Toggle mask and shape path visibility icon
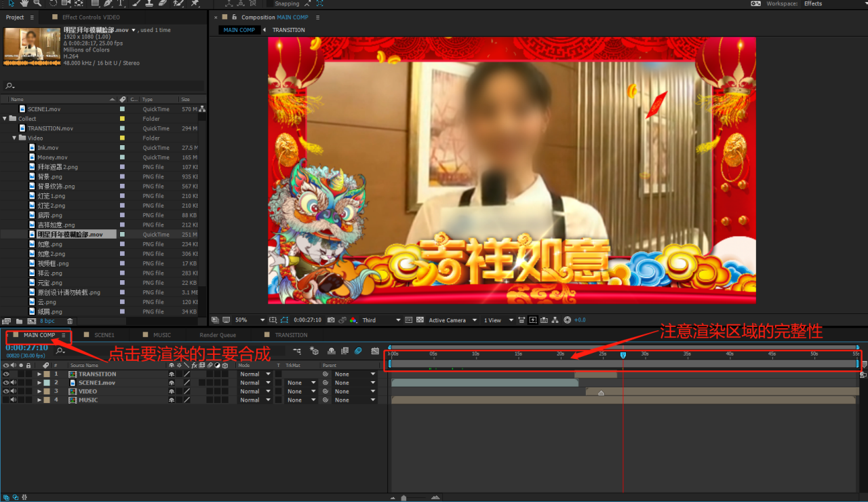This screenshot has width=868, height=502. pos(284,320)
